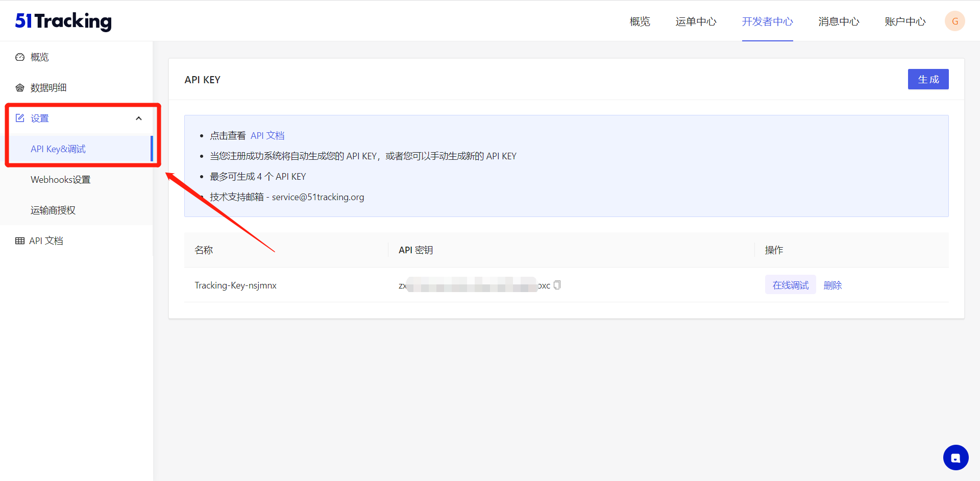
Task: Click the 设置 edit icon in sidebar
Action: pos(20,118)
